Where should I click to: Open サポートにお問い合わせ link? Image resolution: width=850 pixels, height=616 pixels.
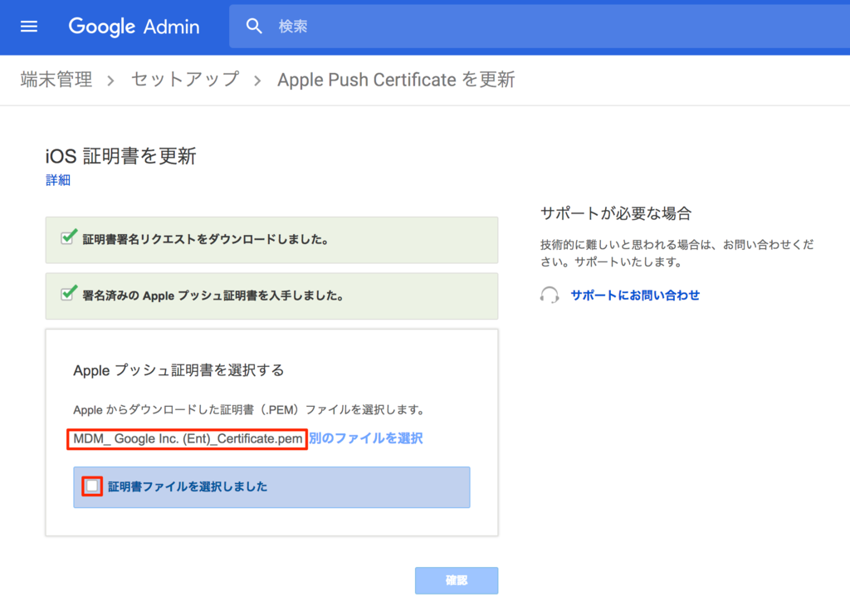(635, 295)
